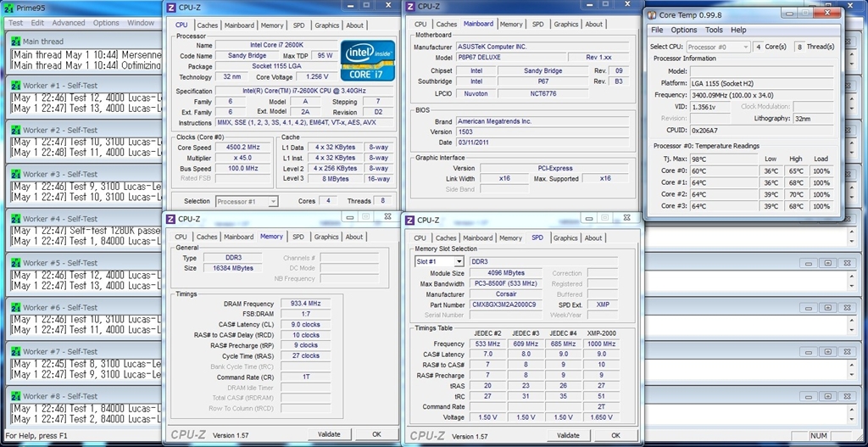Click the Command Rate 1T field

305,377
